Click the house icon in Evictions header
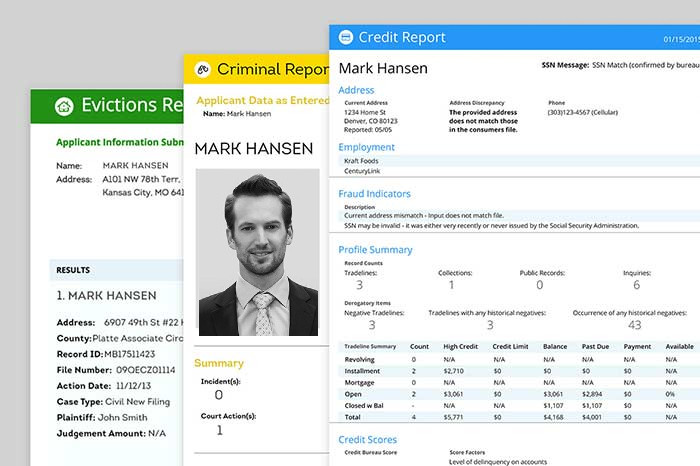The height and width of the screenshot is (466, 700). [64, 106]
